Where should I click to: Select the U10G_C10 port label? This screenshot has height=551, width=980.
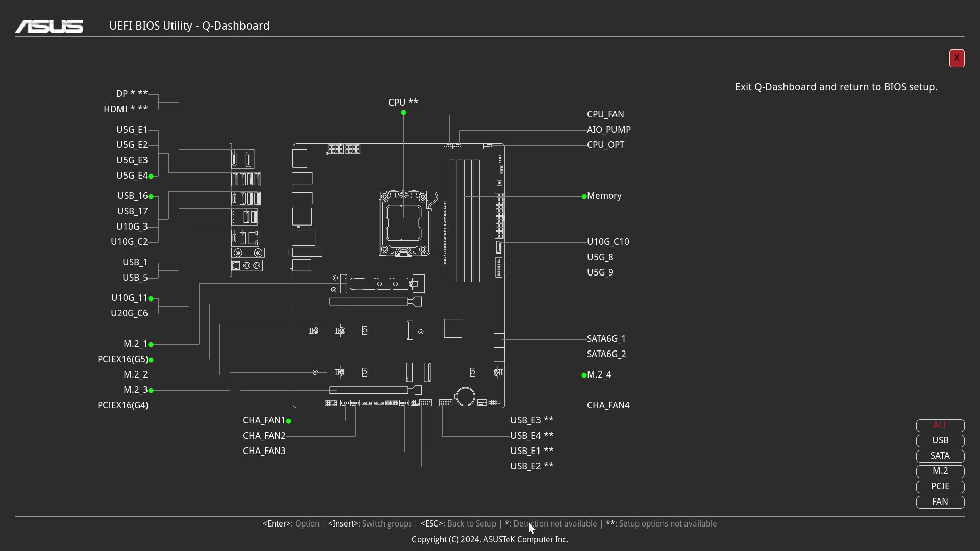[608, 242]
